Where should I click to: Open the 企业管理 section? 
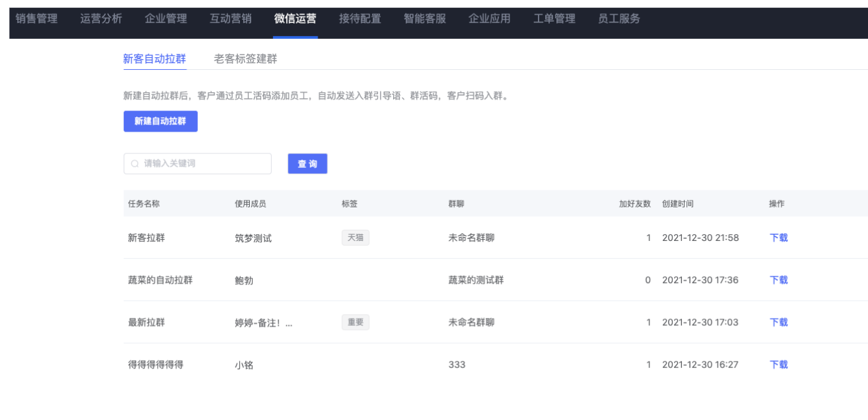(166, 19)
